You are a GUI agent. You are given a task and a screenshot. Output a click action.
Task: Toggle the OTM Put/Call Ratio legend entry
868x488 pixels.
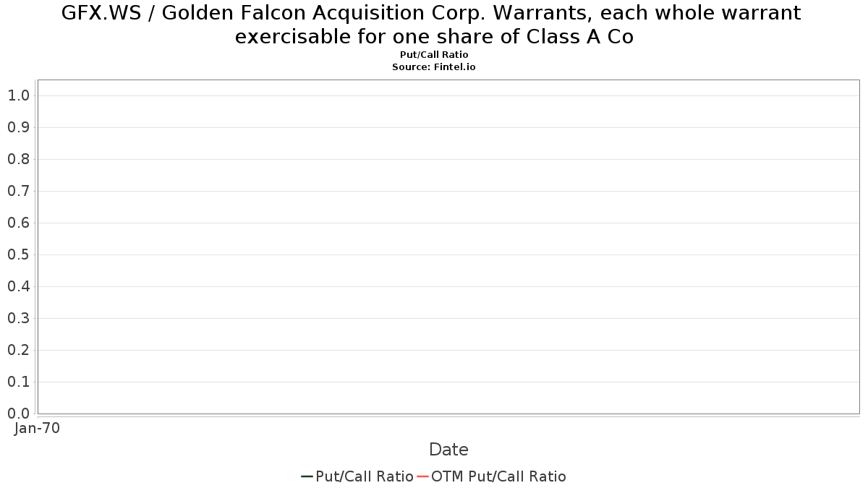[491, 476]
